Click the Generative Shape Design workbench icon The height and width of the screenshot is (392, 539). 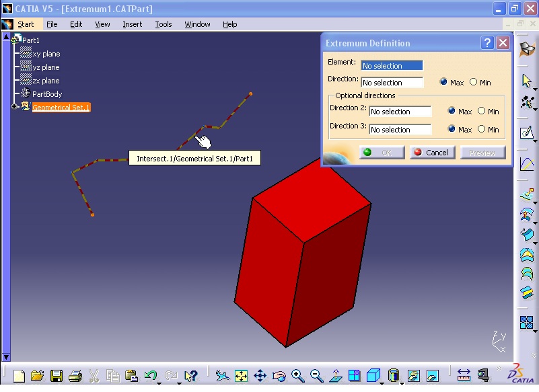(x=527, y=50)
